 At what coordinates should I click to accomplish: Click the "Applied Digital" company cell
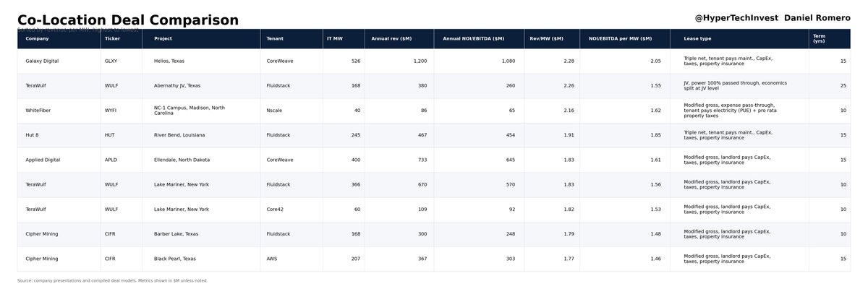point(43,160)
